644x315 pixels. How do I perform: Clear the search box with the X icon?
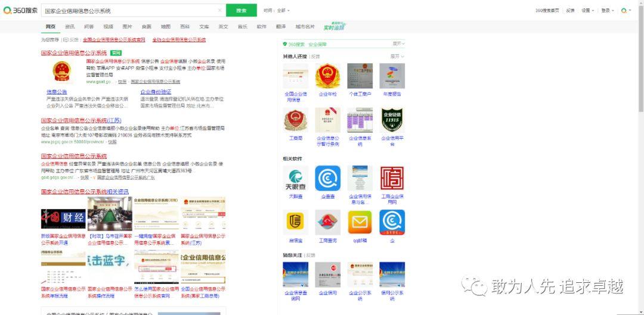(219, 10)
